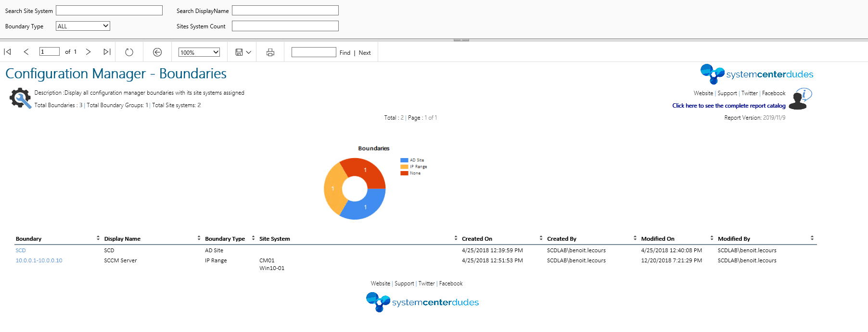Click the orange donut chart slice

(x=333, y=188)
